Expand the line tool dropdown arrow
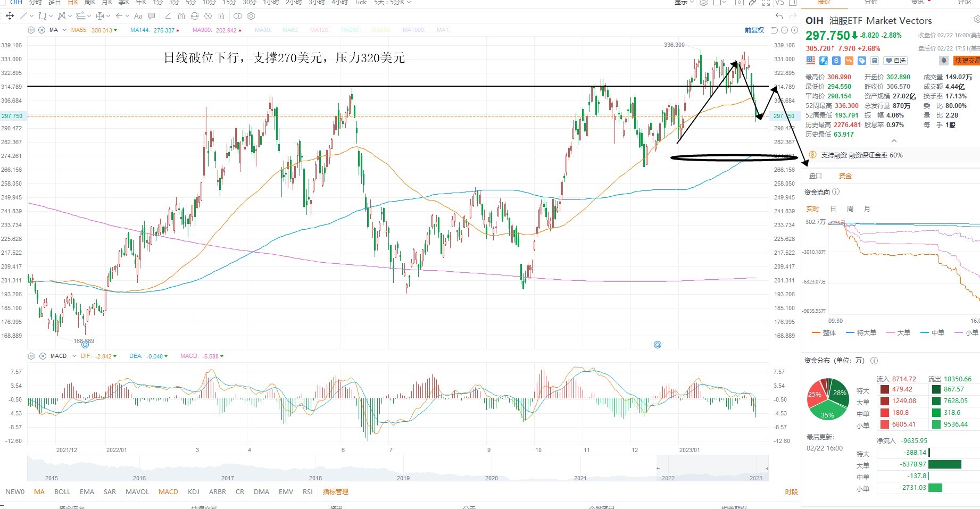Viewport: 980px width, 509px height. point(31,16)
